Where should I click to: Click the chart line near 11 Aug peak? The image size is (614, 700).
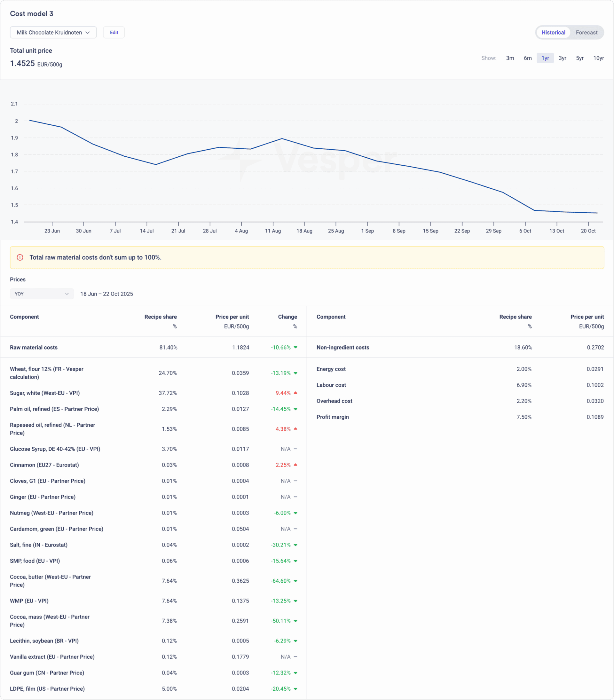(281, 139)
